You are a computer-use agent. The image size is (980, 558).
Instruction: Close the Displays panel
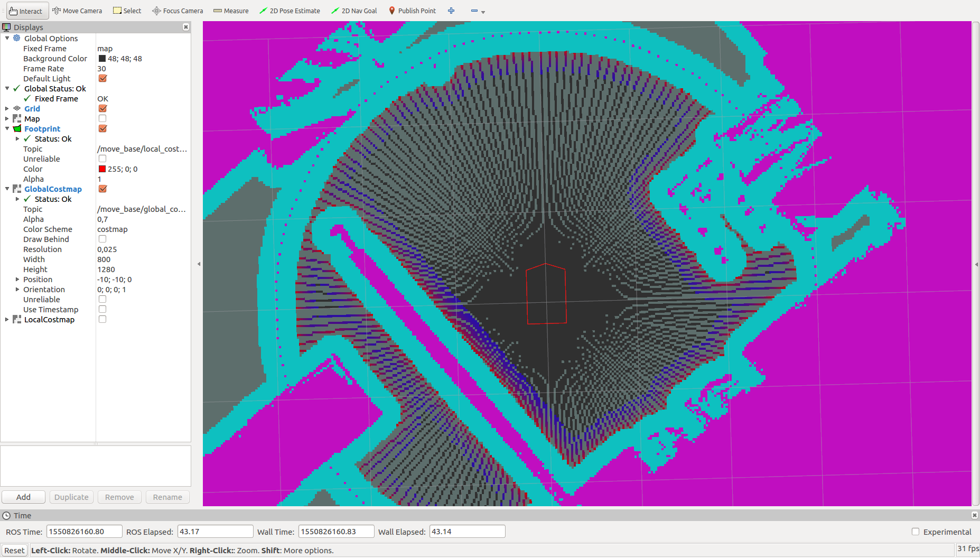186,27
